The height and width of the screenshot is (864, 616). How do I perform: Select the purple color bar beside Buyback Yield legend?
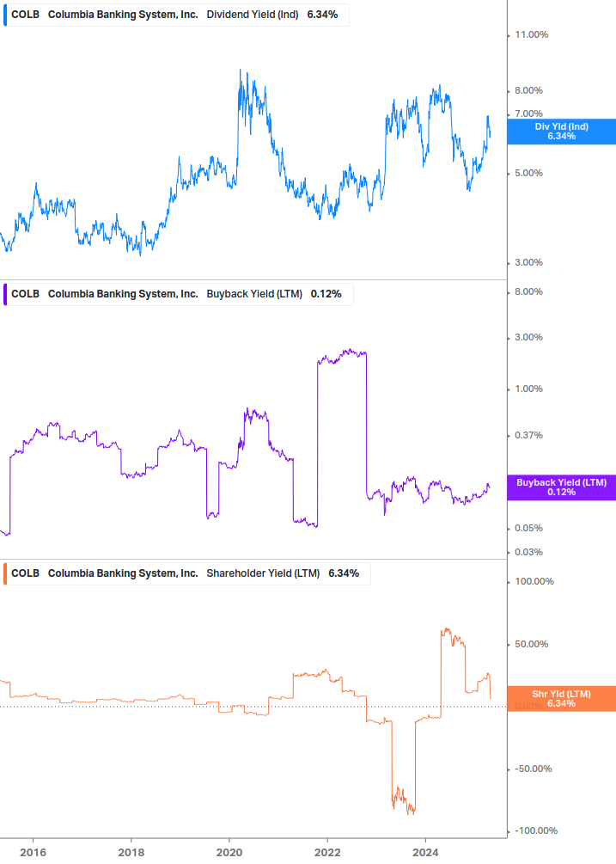pos(5,294)
